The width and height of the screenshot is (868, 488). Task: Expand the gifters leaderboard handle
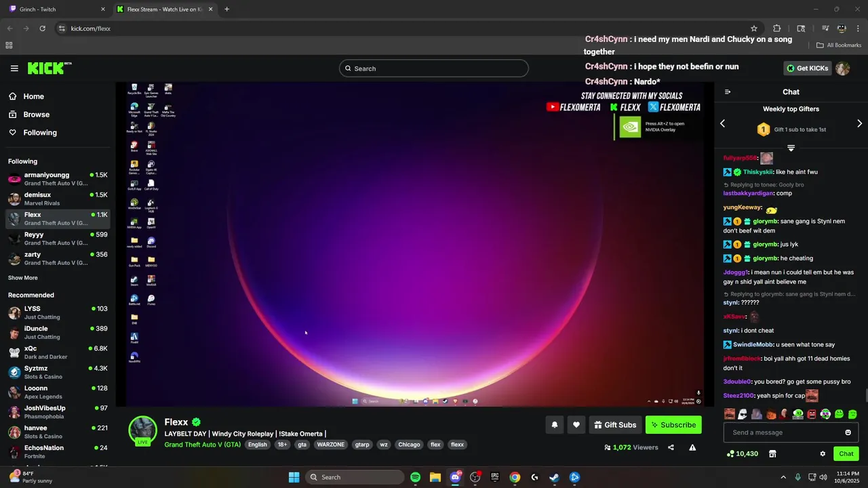click(791, 148)
